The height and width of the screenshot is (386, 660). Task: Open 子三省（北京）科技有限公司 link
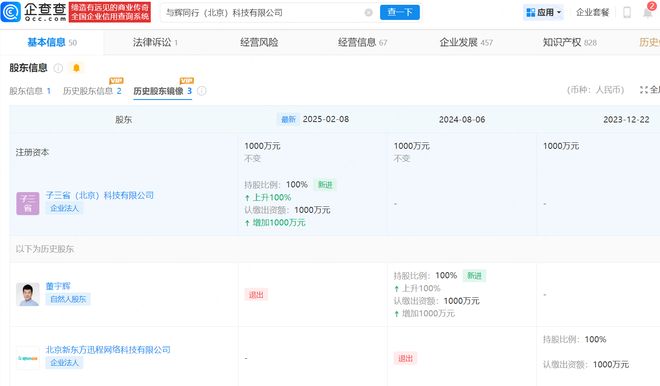pos(100,195)
